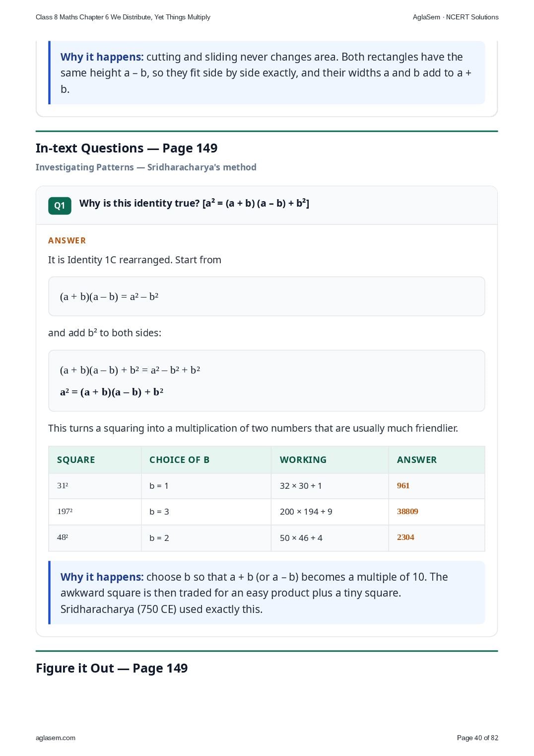Select the formula (a + b)(a – b) = a² – b² box
This screenshot has height=756, width=534.
267,297
